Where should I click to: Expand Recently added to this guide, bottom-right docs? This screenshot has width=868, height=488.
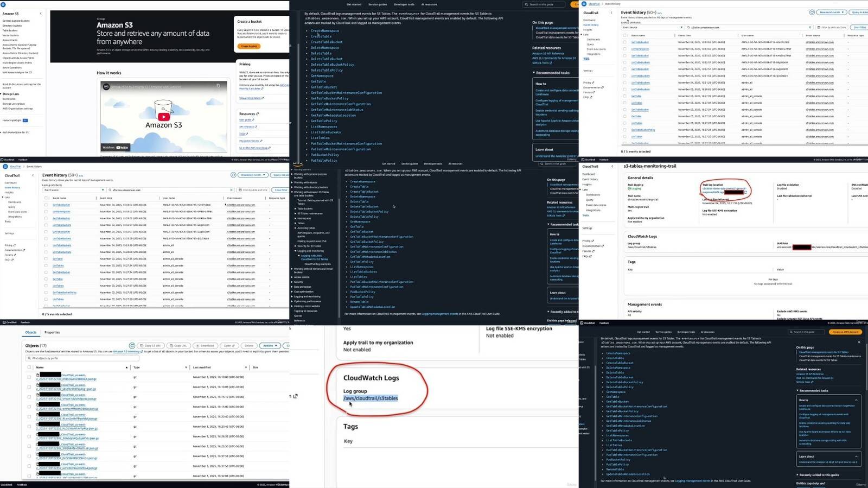click(x=797, y=475)
